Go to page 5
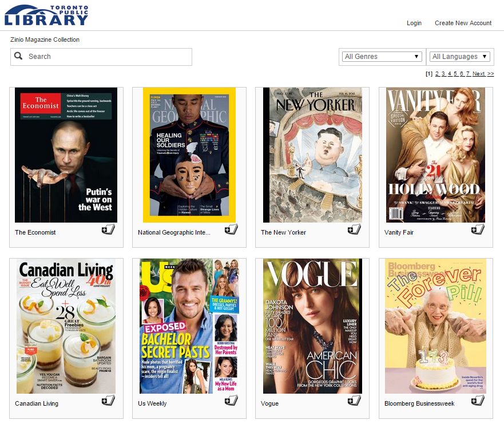This screenshot has width=504, height=424. 455,74
